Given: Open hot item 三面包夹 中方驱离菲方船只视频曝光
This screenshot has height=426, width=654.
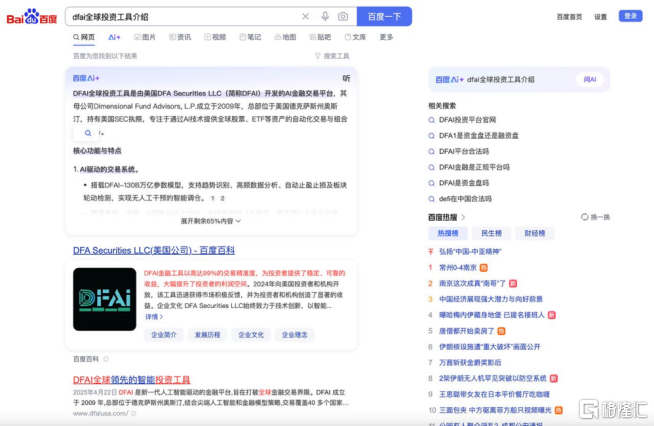Looking at the screenshot, I should tap(495, 410).
